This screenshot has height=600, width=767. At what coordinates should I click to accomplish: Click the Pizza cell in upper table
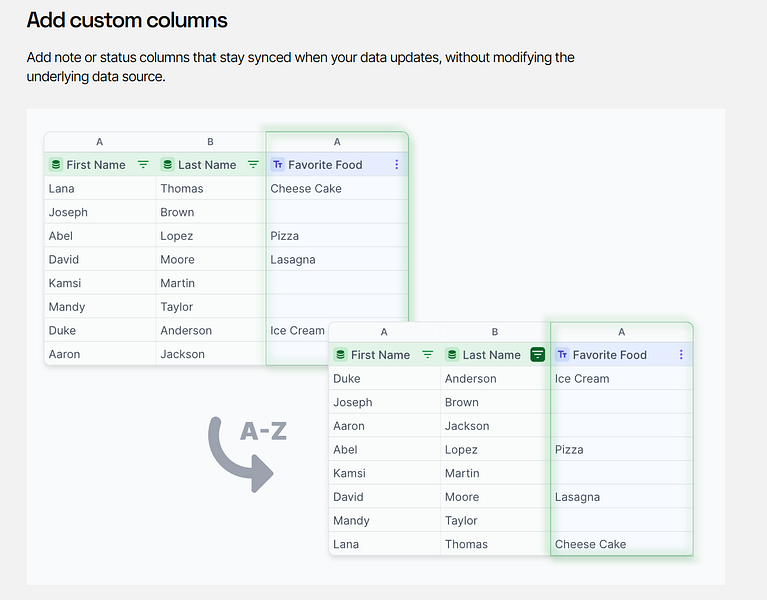337,236
